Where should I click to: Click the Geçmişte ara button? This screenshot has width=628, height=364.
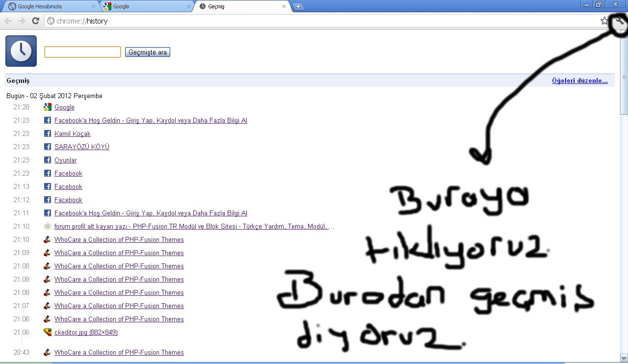148,52
